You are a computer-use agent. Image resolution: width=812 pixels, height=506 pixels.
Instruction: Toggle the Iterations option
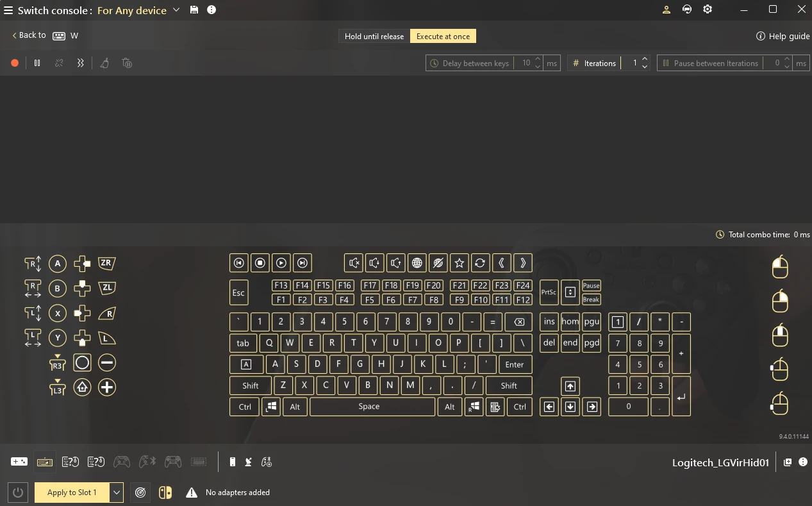594,63
